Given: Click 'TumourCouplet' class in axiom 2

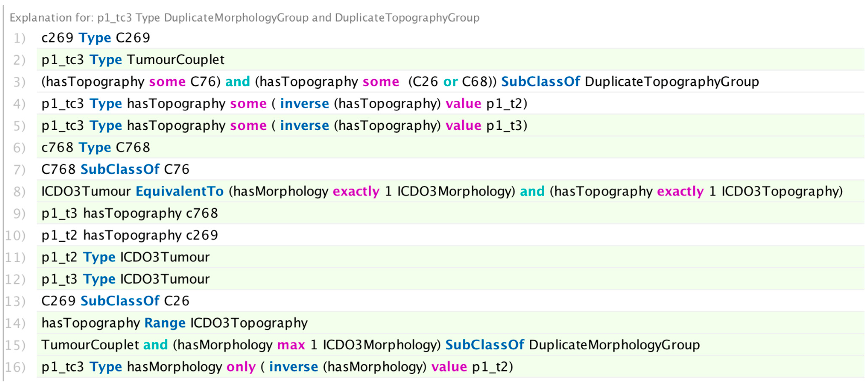Looking at the screenshot, I should 175,60.
